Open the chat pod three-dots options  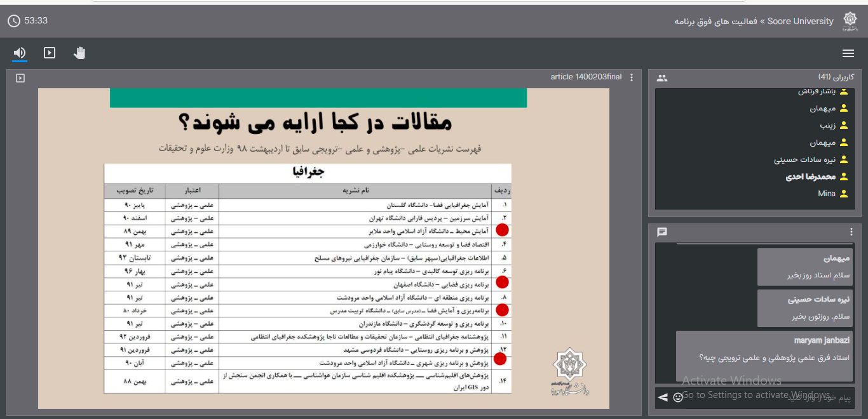851,232
